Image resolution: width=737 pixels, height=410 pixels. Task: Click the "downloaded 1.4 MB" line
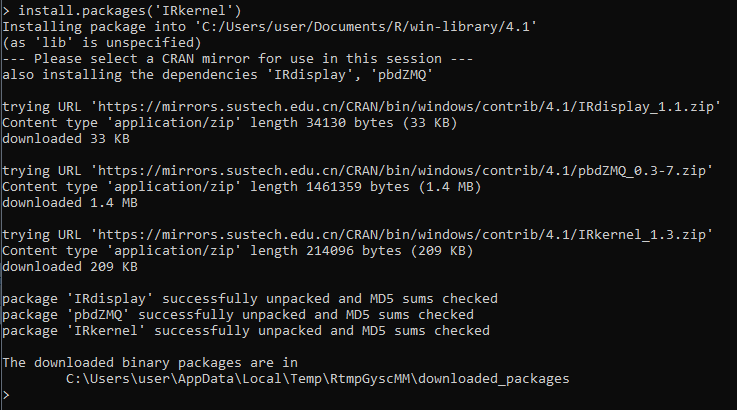click(70, 203)
